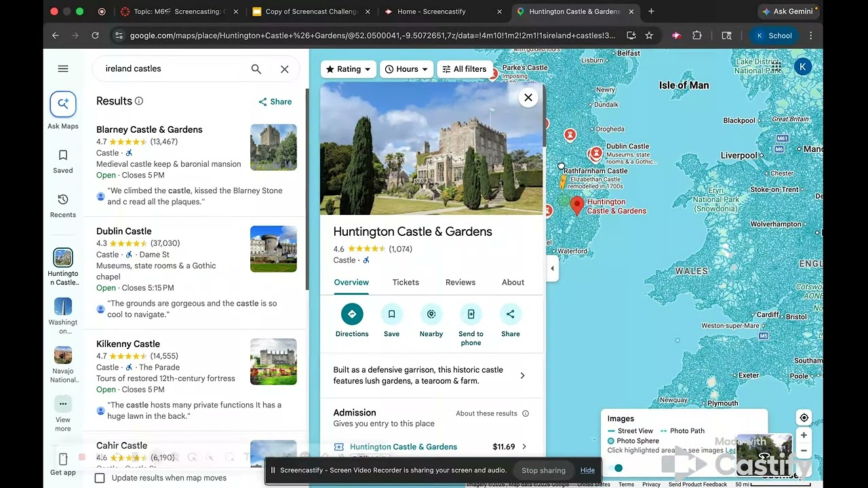Screen dimensions: 868x488
Task: Open the $11.69 admission ticket option
Action: 431,447
